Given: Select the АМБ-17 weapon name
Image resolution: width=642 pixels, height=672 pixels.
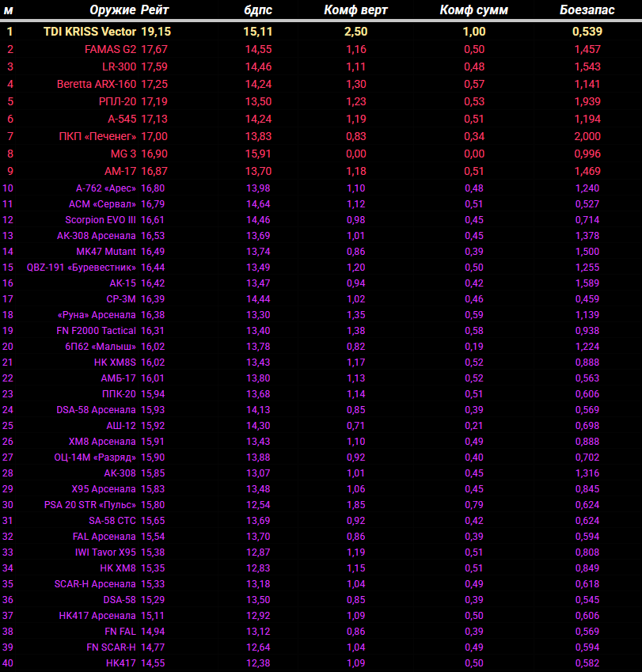Looking at the screenshot, I should coord(118,378).
